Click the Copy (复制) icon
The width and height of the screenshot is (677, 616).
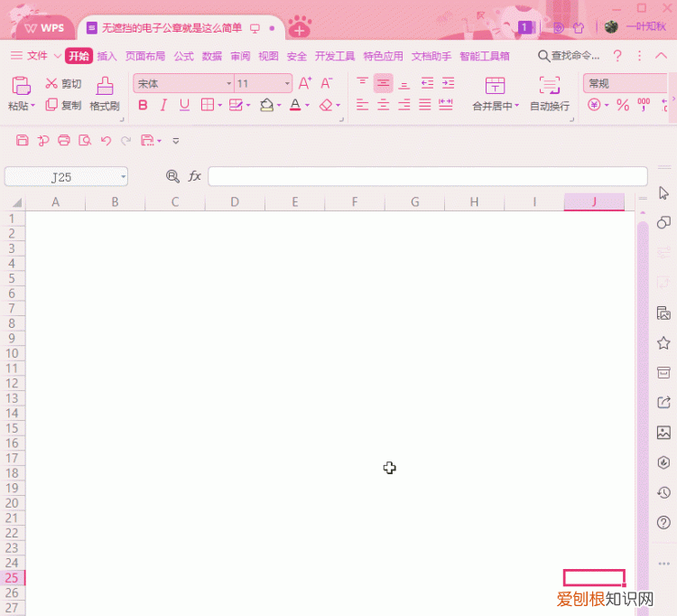pyautogui.click(x=51, y=105)
